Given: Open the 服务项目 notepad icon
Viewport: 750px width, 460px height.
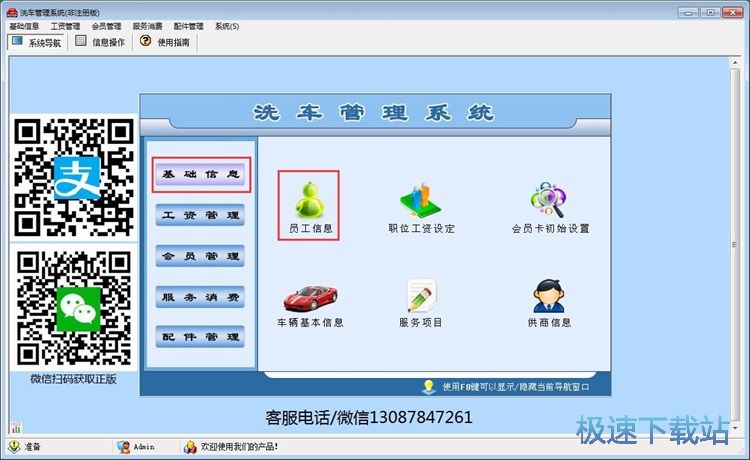Looking at the screenshot, I should [421, 303].
